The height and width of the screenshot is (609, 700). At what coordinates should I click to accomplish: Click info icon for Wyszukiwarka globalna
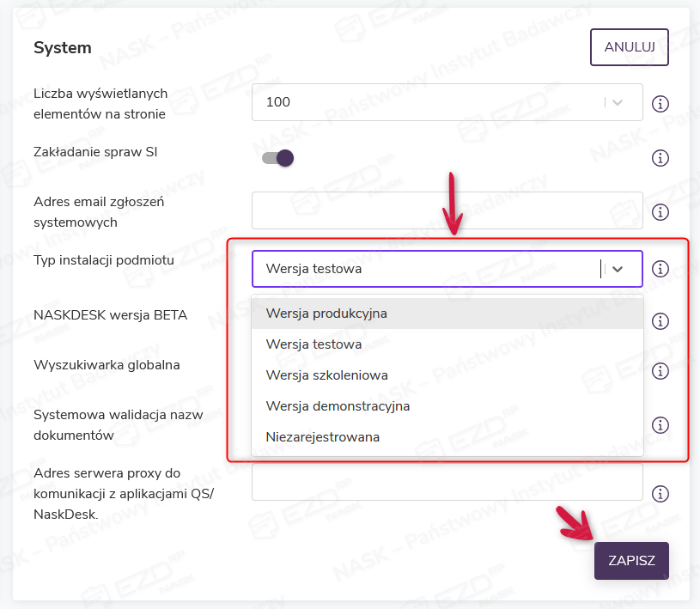click(x=660, y=371)
